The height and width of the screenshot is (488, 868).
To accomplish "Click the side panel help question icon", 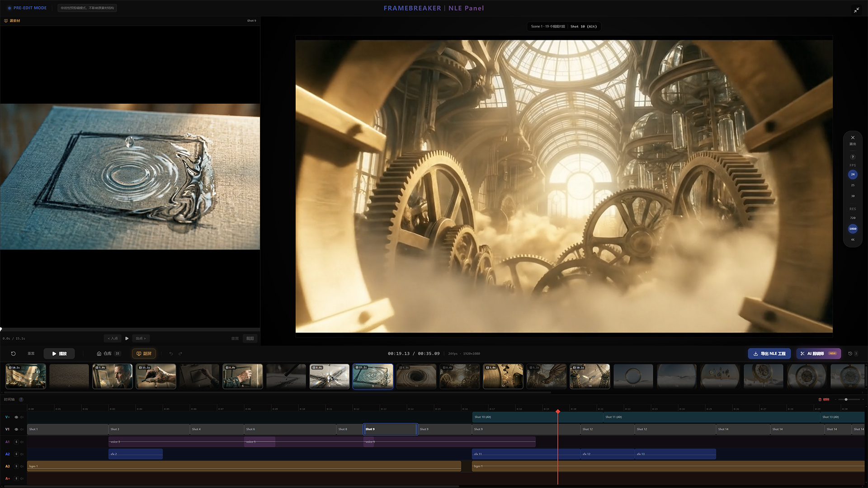I will [853, 157].
